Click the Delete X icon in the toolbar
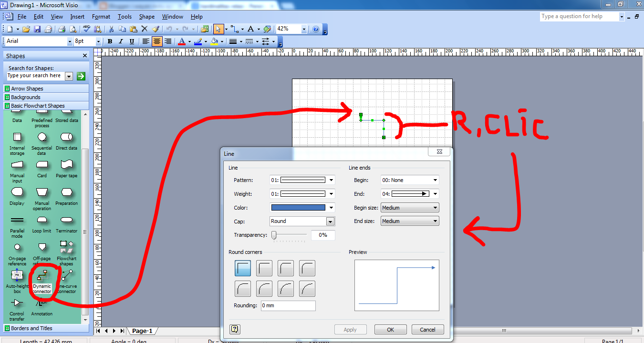The width and height of the screenshot is (644, 343). (x=145, y=29)
